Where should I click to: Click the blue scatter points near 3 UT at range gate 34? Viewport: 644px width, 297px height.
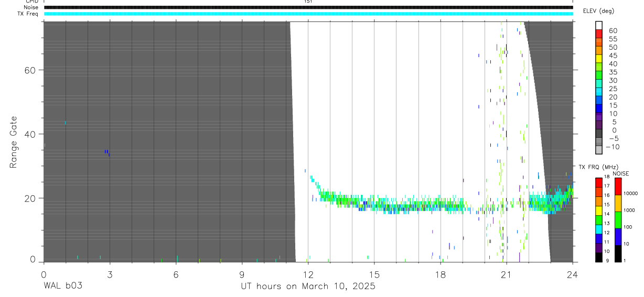(107, 152)
